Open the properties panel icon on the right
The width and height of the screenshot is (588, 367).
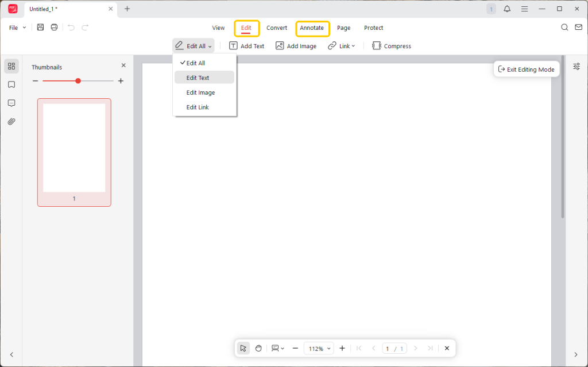tap(576, 66)
